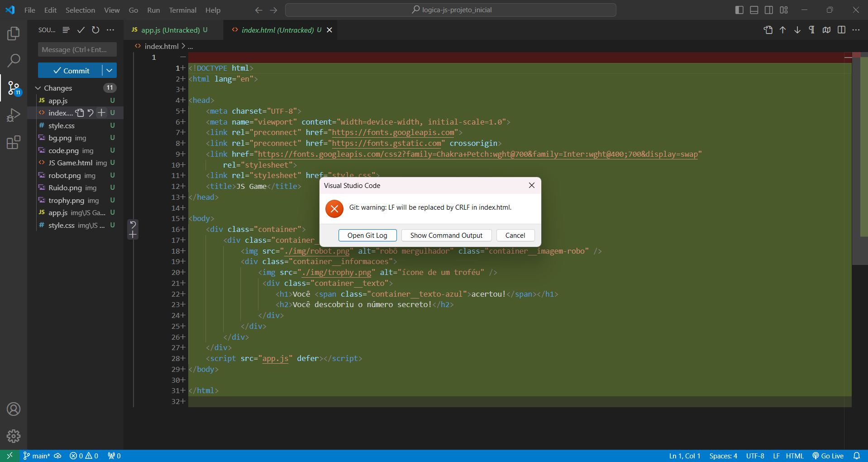Select JS Game.html in Changes list
Screen dimensions: 868x462
76,163
